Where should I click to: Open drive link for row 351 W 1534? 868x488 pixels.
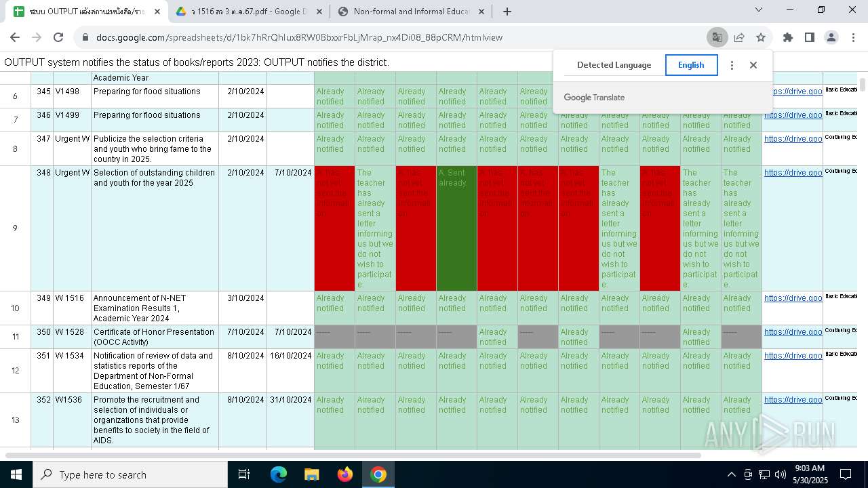click(793, 356)
